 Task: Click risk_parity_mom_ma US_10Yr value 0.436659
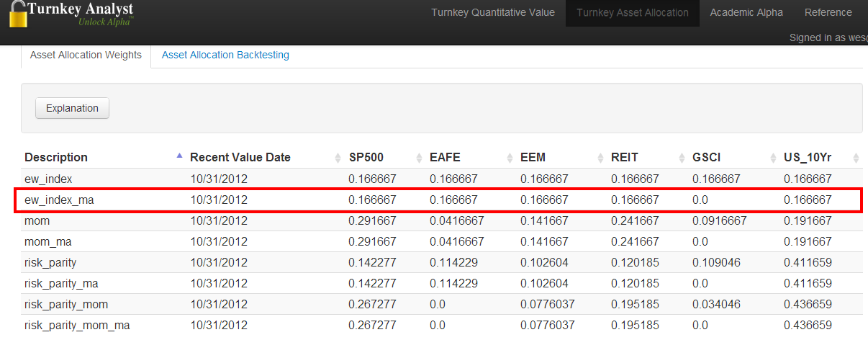coord(808,325)
